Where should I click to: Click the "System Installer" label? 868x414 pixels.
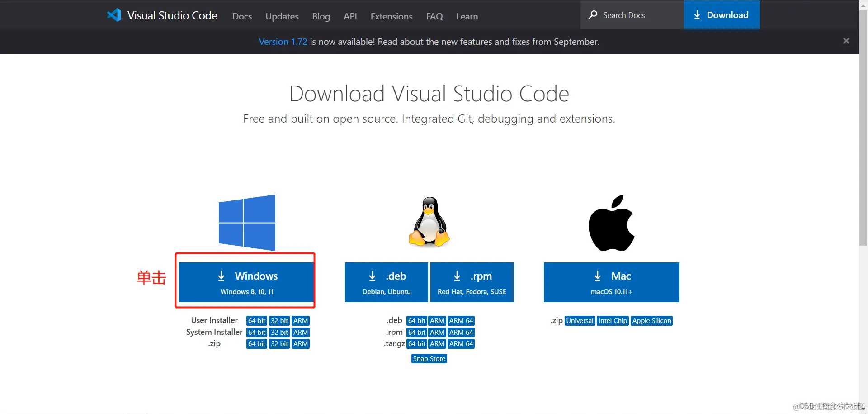pyautogui.click(x=214, y=332)
